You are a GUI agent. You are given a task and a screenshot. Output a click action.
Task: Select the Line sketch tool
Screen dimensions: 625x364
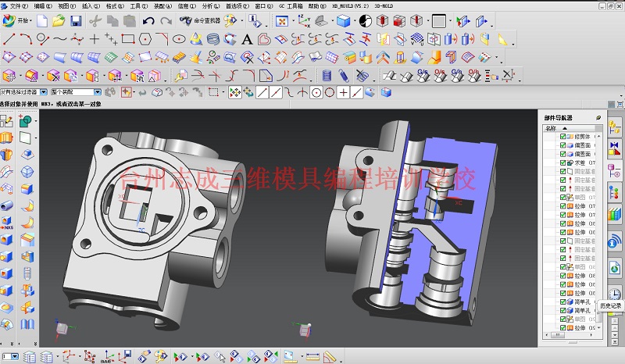click(9, 39)
